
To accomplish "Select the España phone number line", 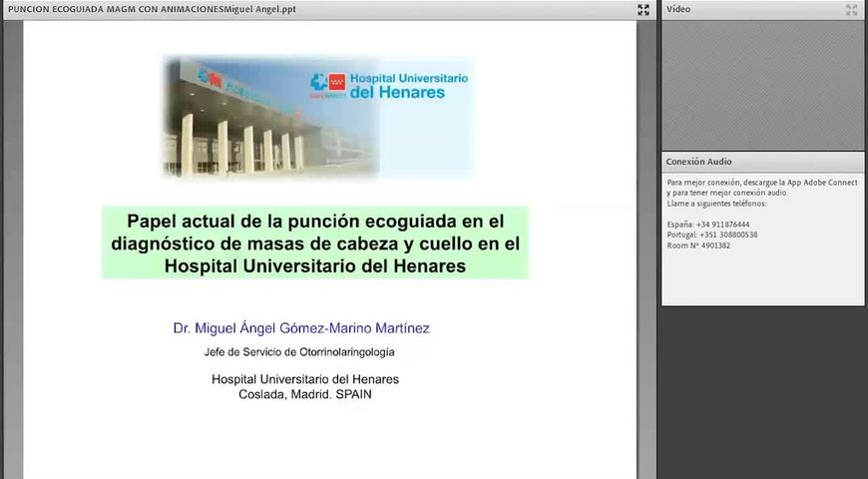I will click(708, 225).
